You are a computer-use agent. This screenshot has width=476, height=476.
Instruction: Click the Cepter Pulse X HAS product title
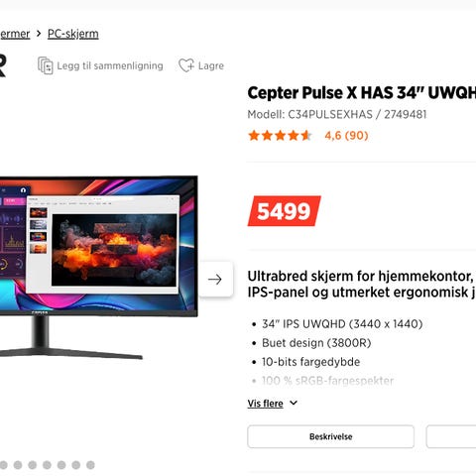pyautogui.click(x=362, y=93)
